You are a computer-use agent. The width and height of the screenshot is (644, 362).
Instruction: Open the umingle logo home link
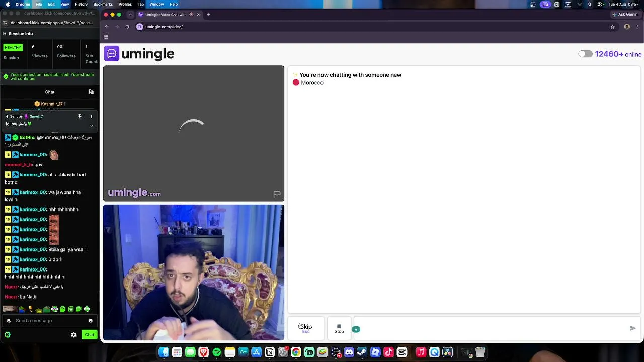pyautogui.click(x=139, y=54)
